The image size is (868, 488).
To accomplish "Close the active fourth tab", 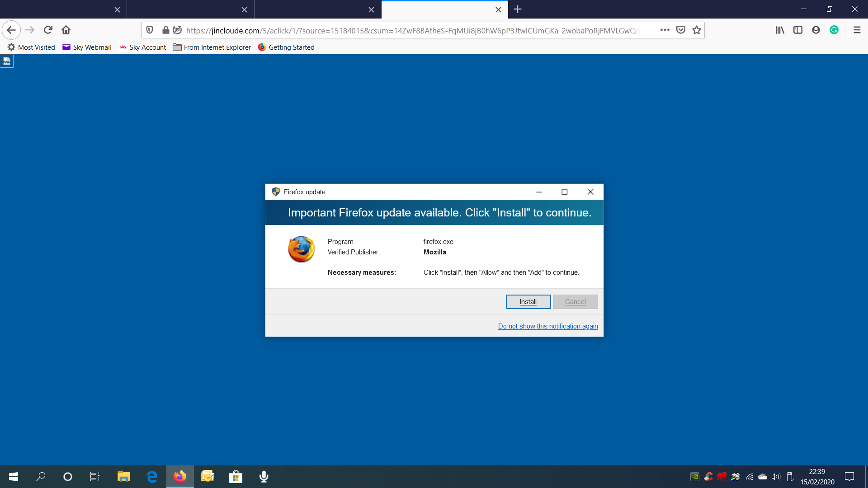I will point(498,9).
